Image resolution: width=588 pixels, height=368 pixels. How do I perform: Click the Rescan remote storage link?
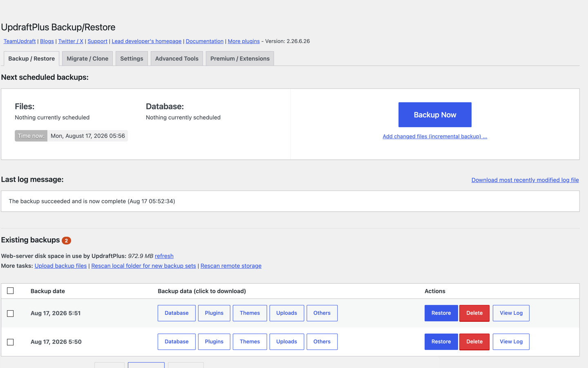[x=231, y=266]
